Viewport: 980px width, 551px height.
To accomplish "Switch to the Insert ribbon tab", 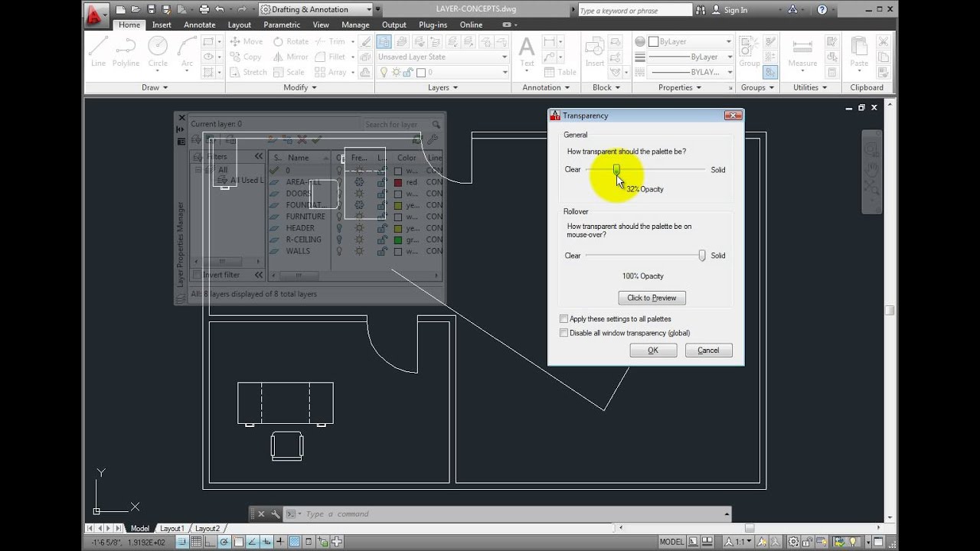I will tap(162, 24).
